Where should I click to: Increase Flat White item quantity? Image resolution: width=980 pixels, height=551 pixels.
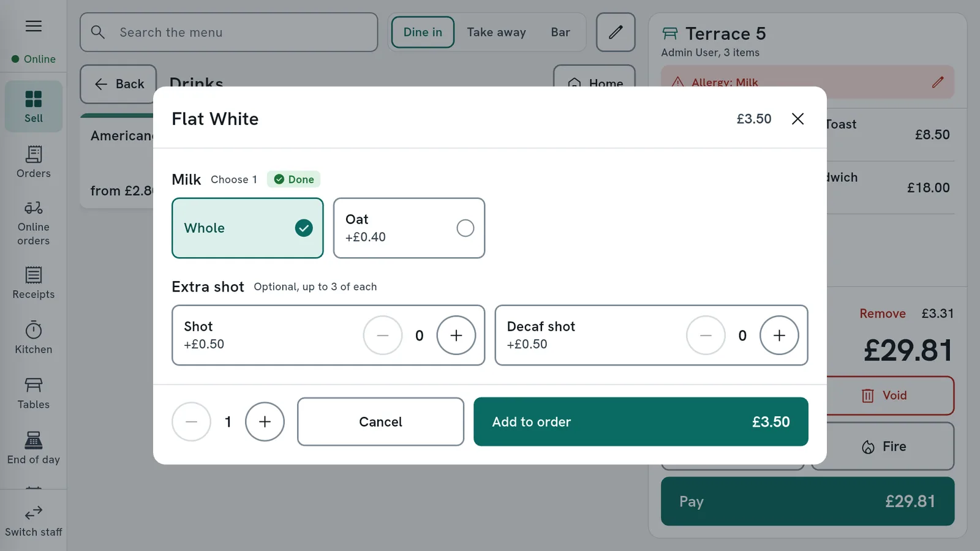tap(265, 422)
